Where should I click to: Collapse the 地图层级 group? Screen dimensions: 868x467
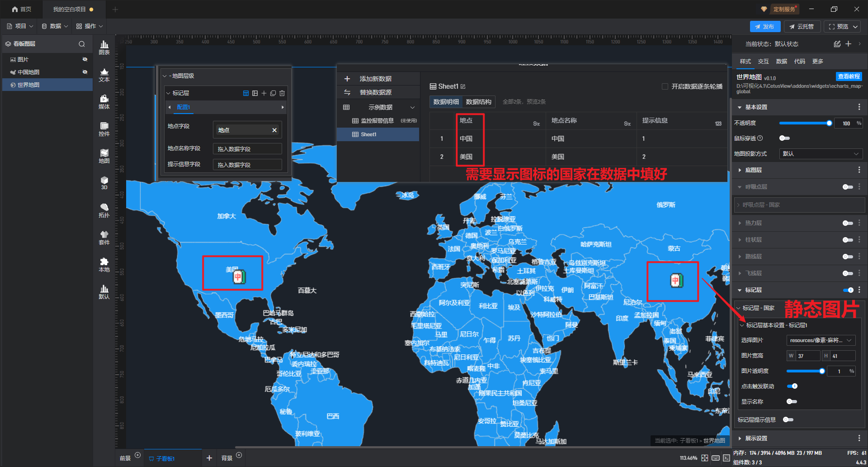tap(165, 76)
